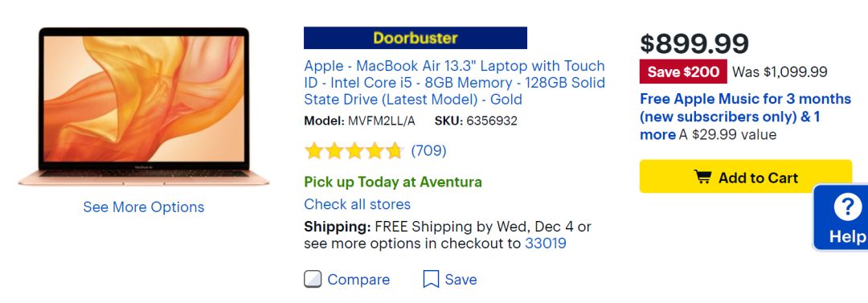Open the MacBook Air product title link
The height and width of the screenshot is (303, 868).
pyautogui.click(x=454, y=83)
